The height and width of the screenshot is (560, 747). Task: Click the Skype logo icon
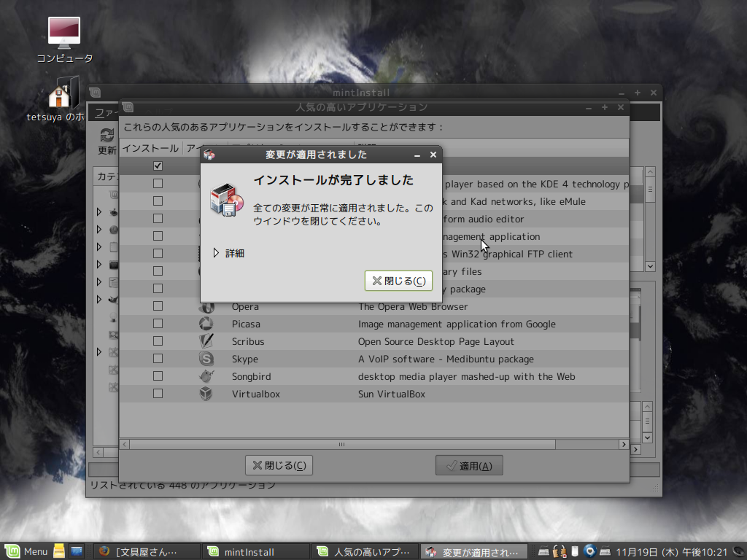click(206, 359)
